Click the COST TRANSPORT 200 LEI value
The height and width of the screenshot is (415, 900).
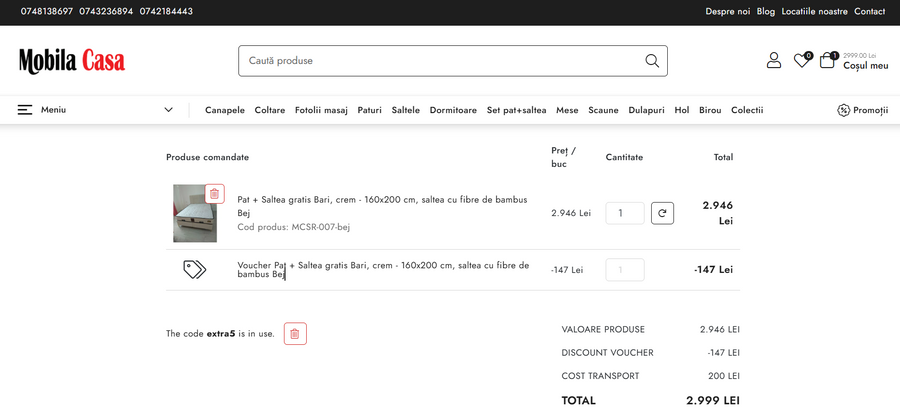click(x=724, y=376)
